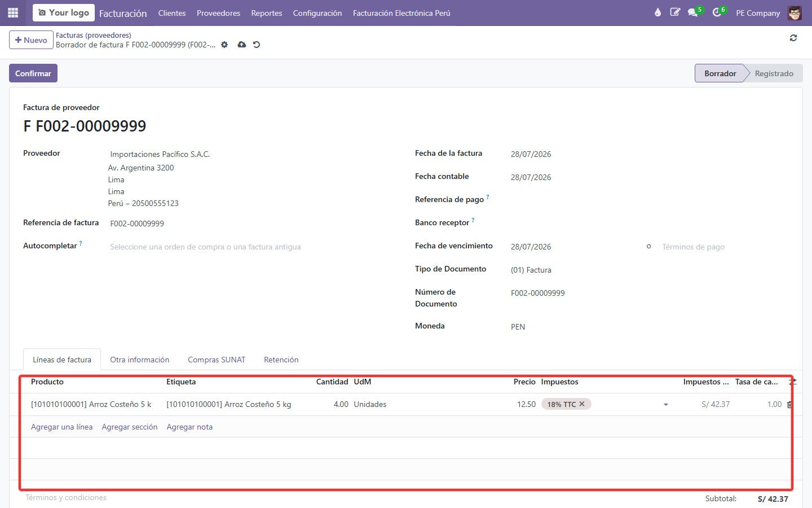Click the Referencia de pago help mark
Image resolution: width=812 pixels, height=508 pixels.
coord(488,196)
